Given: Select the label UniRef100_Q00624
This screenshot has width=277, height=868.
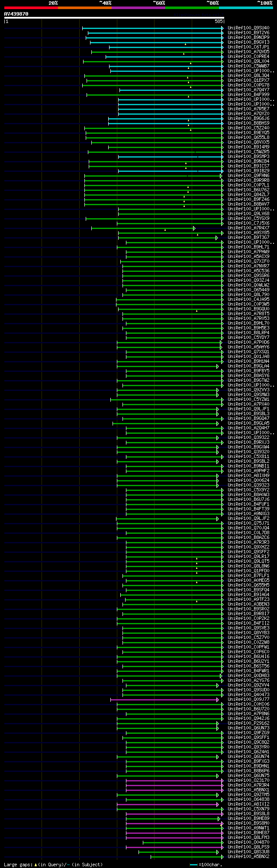Looking at the screenshot, I should [x=248, y=480].
